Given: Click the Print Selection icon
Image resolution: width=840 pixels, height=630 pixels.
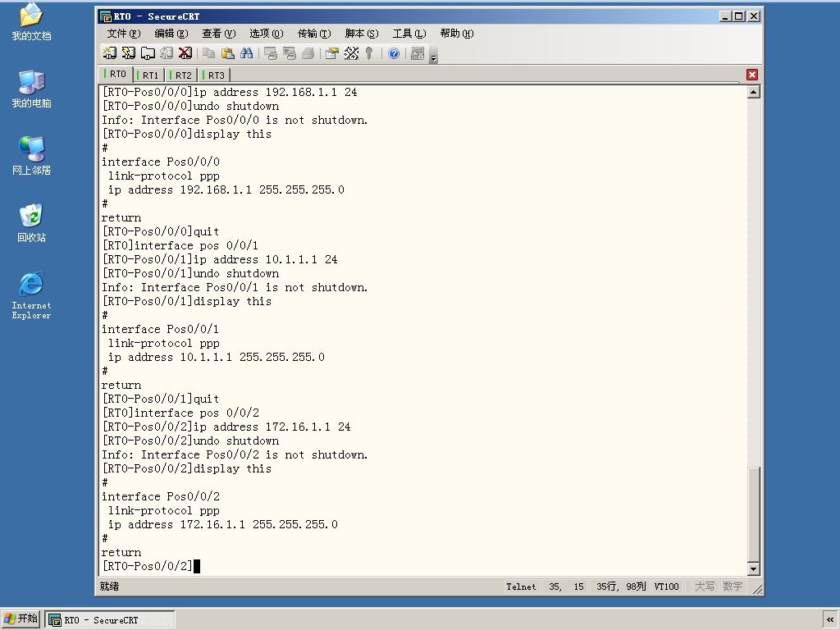Looking at the screenshot, I should pyautogui.click(x=290, y=53).
